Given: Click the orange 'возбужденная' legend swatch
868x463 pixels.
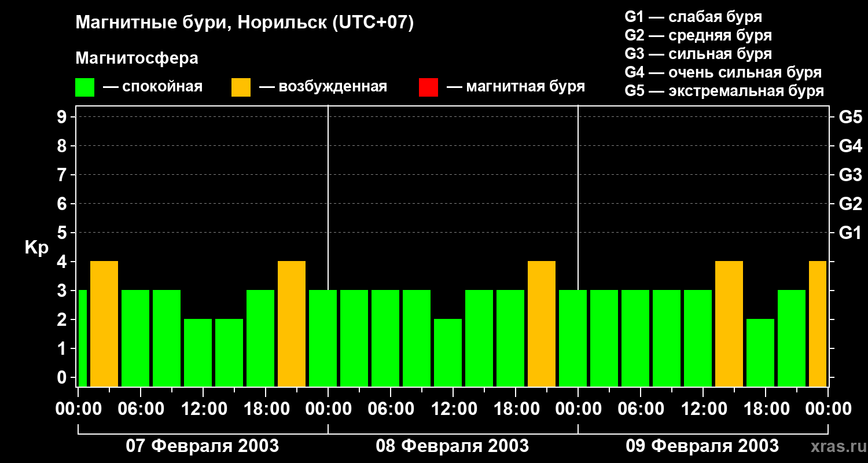Looking at the screenshot, I should pos(241,87).
